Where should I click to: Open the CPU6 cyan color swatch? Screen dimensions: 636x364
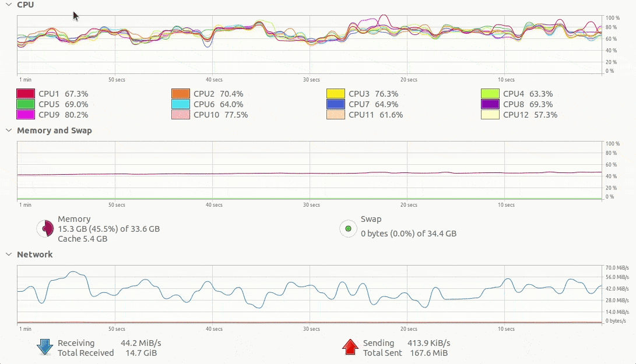click(x=181, y=104)
